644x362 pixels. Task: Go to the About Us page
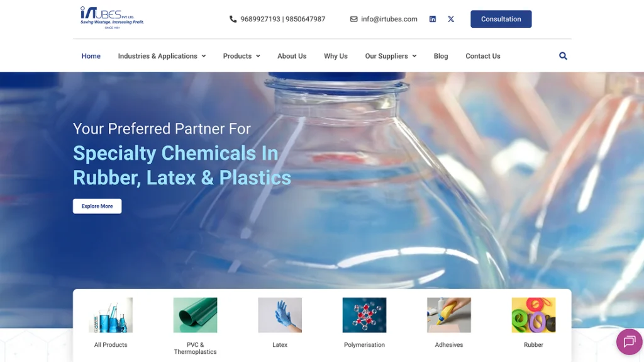[292, 56]
